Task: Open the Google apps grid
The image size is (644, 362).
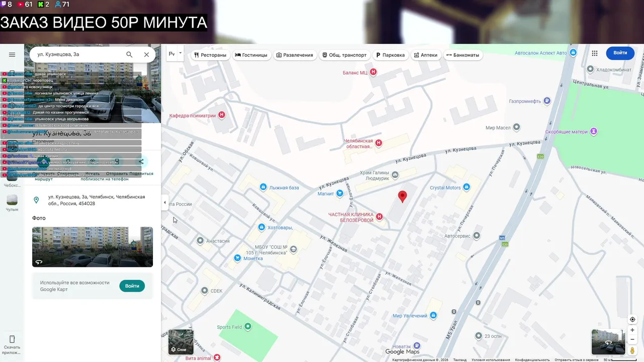Action: pyautogui.click(x=595, y=53)
